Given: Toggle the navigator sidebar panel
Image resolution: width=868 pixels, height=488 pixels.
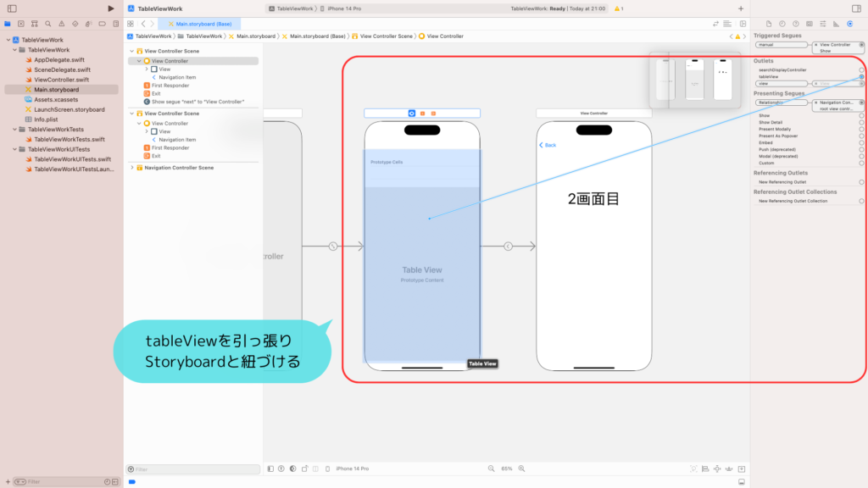Looking at the screenshot, I should [12, 8].
